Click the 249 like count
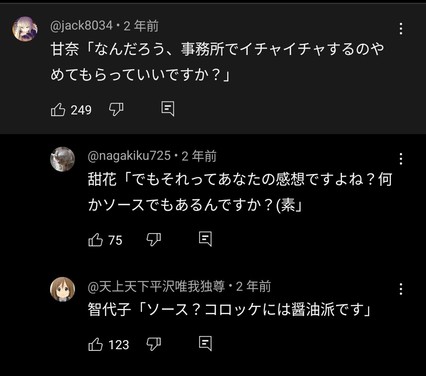 pos(81,110)
